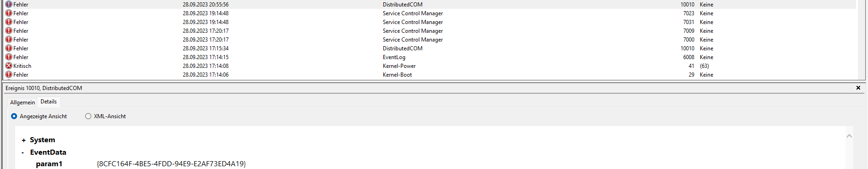Switch to the Details tab
Image resolution: width=868 pixels, height=169 pixels.
pos(48,102)
